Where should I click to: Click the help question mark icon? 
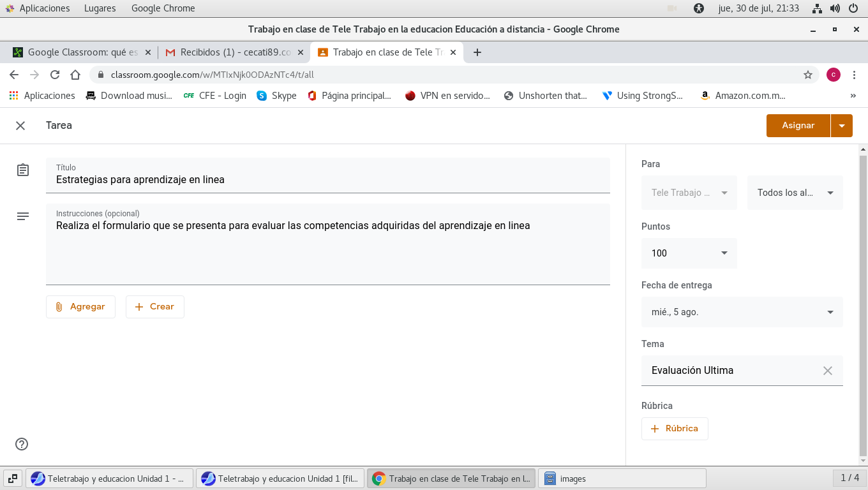[x=22, y=444]
